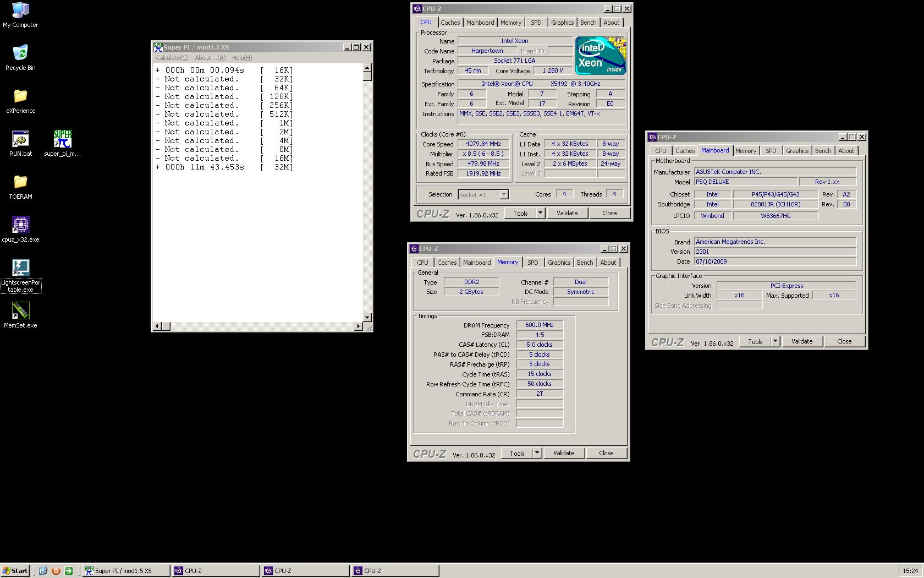Select the RUN.bat desktop icon

[20, 144]
